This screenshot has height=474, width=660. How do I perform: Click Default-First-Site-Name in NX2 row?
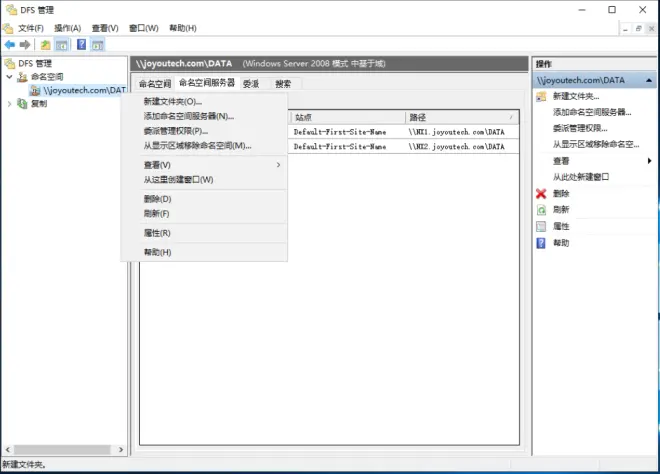click(x=340, y=146)
